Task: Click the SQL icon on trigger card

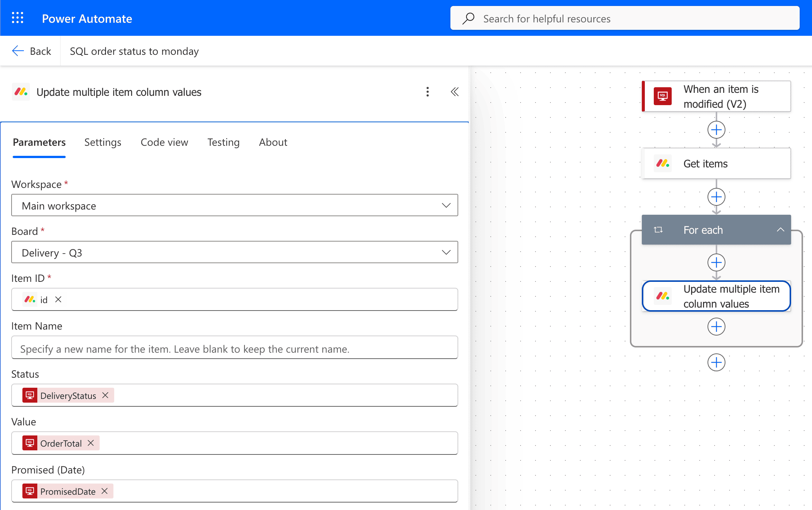Action: 663,96
